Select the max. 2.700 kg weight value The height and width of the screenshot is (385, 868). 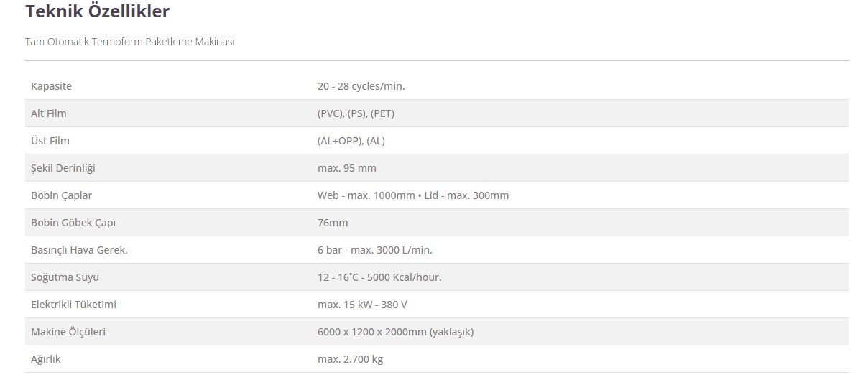tap(350, 359)
